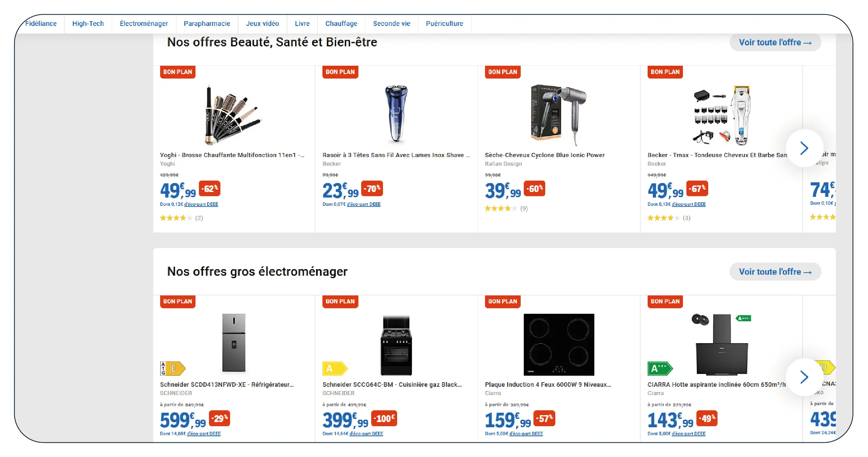This screenshot has width=868, height=457.
Task: Click the green A+++ energy label on CIARRA hood
Action: (659, 368)
